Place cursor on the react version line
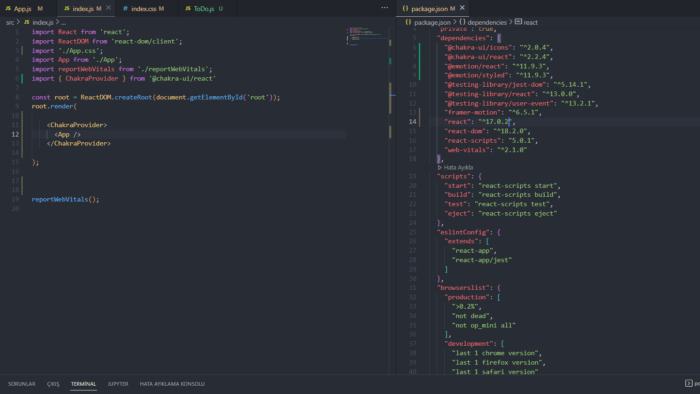 pyautogui.click(x=480, y=122)
